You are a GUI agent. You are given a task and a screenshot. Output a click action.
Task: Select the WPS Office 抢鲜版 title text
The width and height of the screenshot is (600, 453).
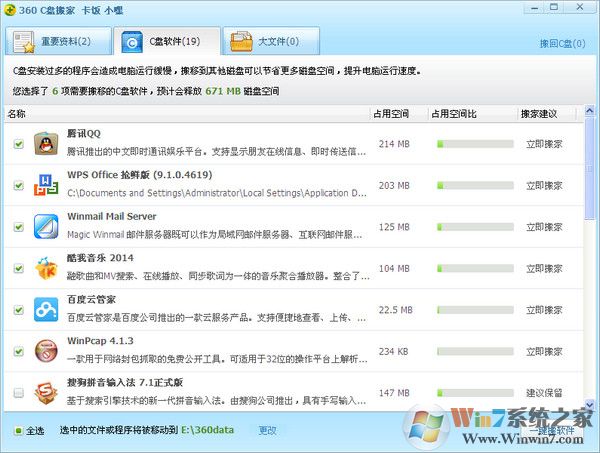pyautogui.click(x=139, y=175)
